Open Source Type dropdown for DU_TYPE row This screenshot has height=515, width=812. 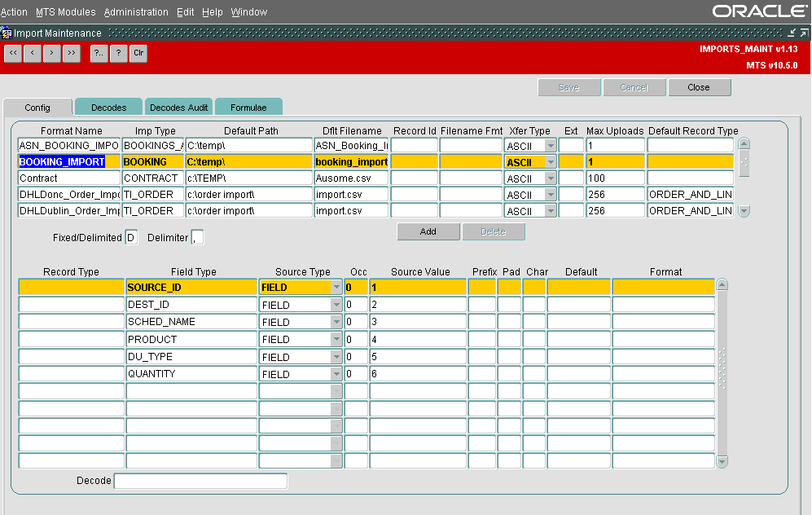tap(336, 356)
